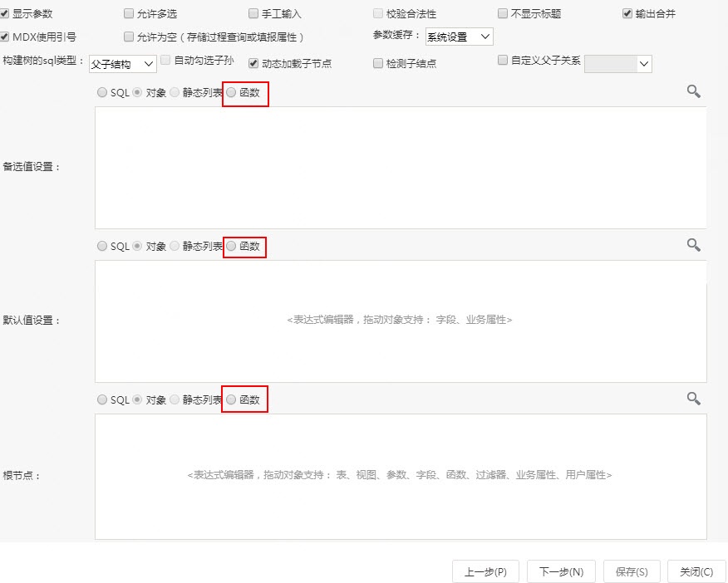Toggle the 校验合法性 checkbox
Screen dimensions: 728x583
(x=378, y=13)
